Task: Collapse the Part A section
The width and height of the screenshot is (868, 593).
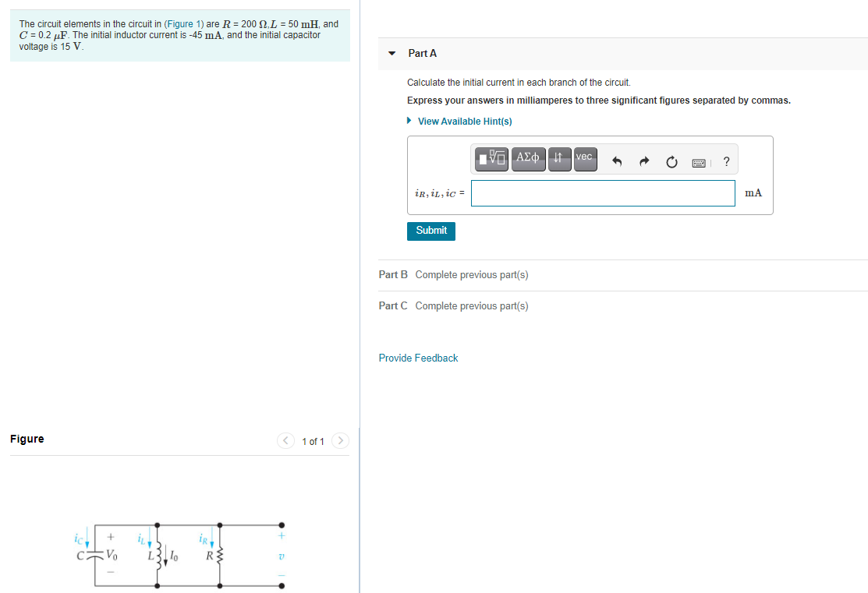Action: point(392,54)
